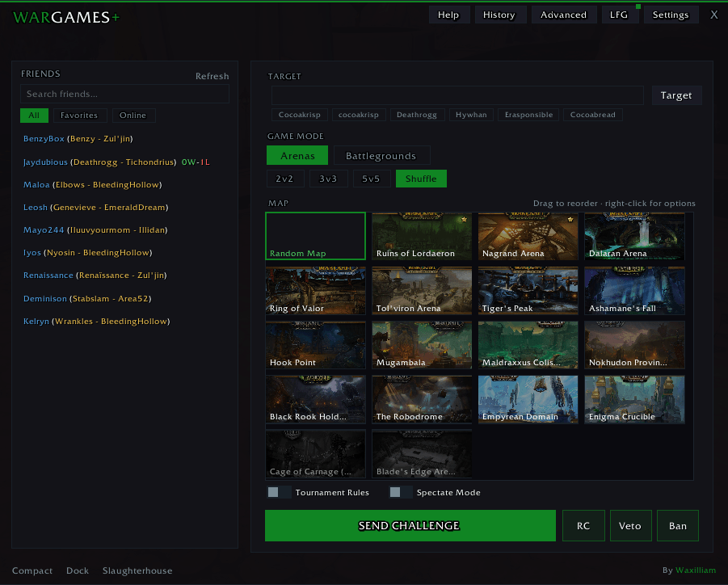Show only Favorites in friends list
Screen dimensions: 728x585
point(79,116)
